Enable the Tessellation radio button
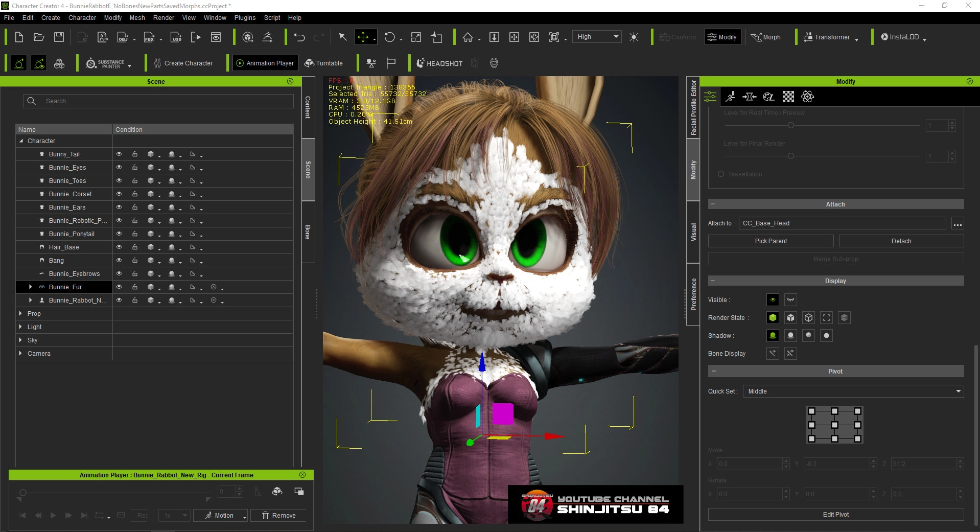The height and width of the screenshot is (532, 980). 721,174
